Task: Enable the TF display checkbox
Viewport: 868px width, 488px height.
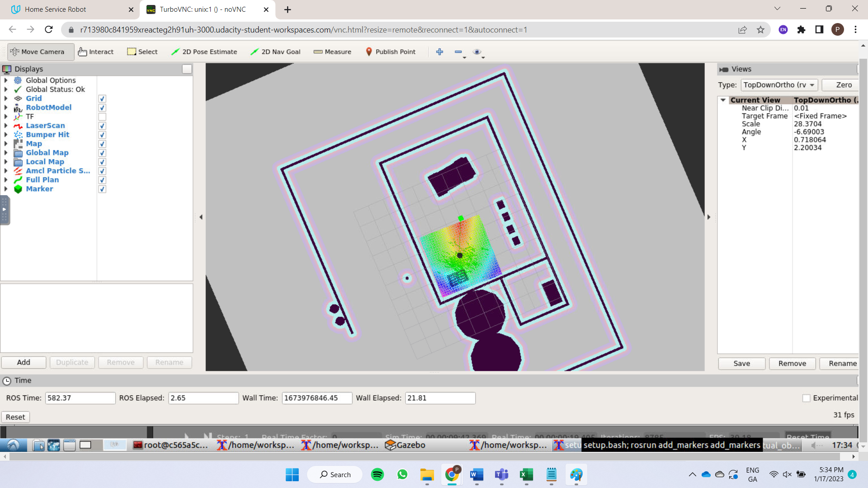Action: [102, 117]
